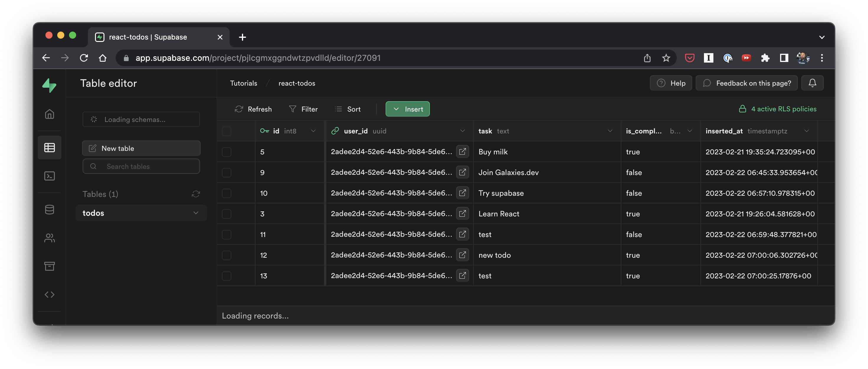This screenshot has height=369, width=868.
Task: Toggle the select-all rows checkbox
Action: [x=226, y=131]
